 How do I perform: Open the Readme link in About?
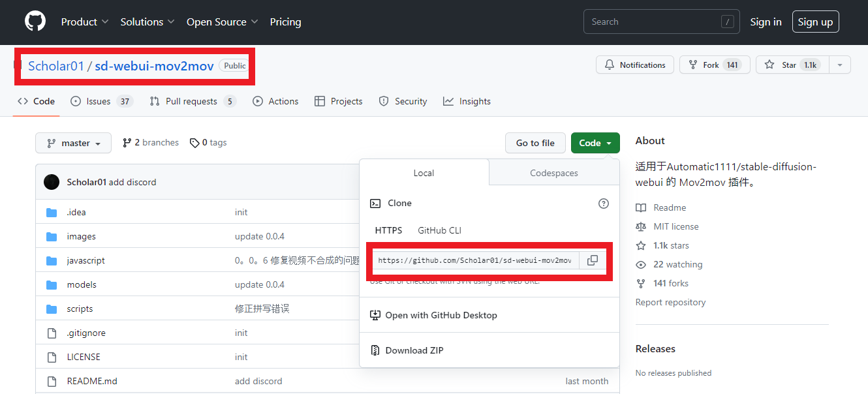pyautogui.click(x=661, y=207)
